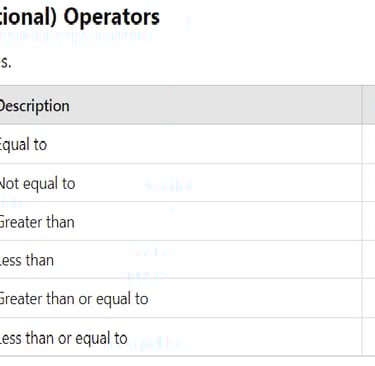
Task: Click the cell right of 'Equal to'
Action: click(x=369, y=144)
